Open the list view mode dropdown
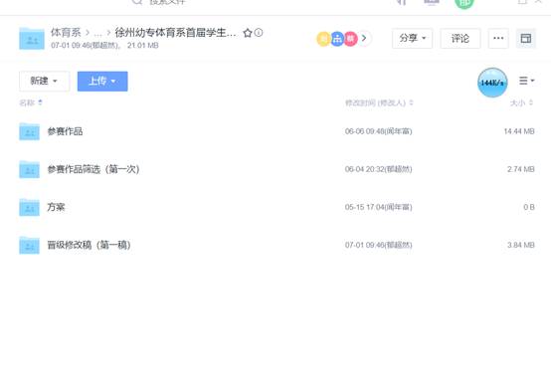Viewport: 551px width, 392px height. (526, 81)
